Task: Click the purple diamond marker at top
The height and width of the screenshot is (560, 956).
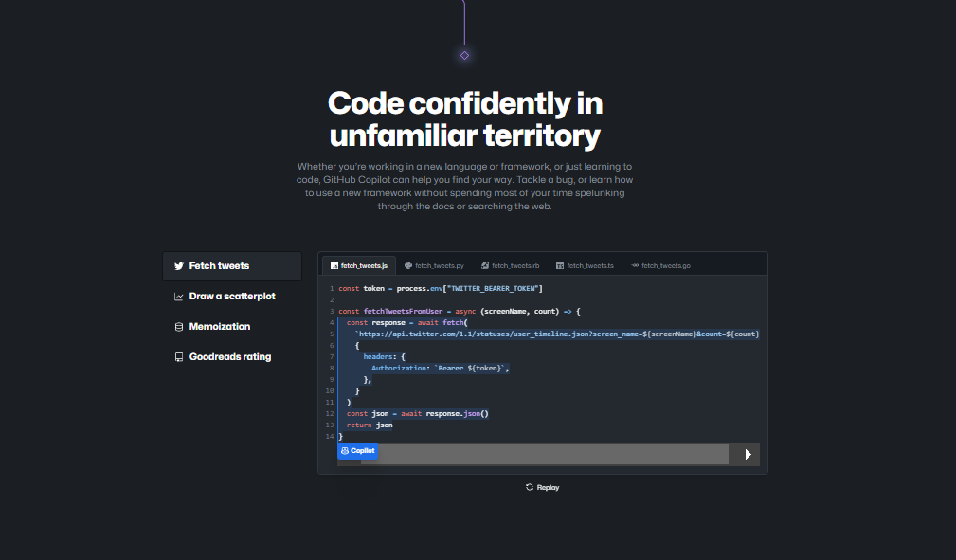Action: point(464,56)
